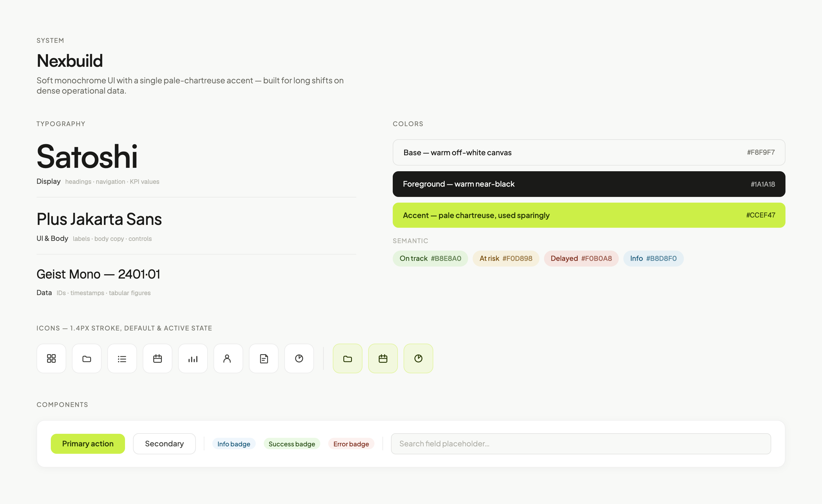Click the Geist Mono — 2401·01 specimen
Screen dimensions: 822x504
[98, 274]
